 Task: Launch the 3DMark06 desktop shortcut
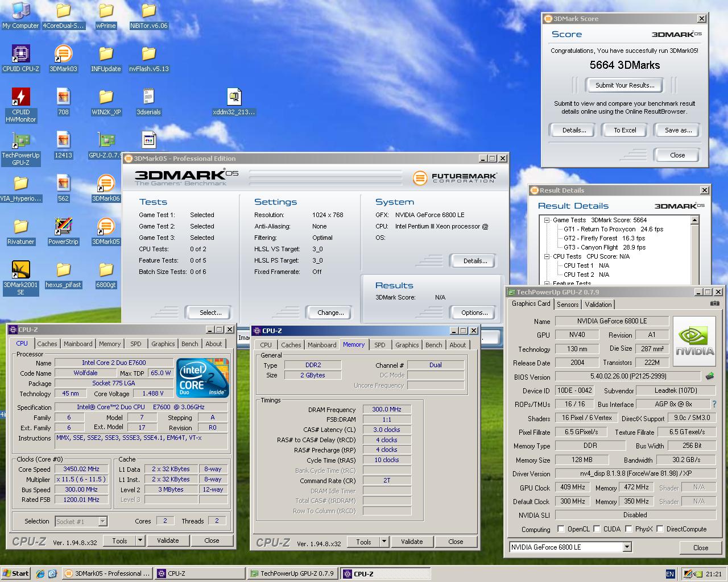click(106, 188)
